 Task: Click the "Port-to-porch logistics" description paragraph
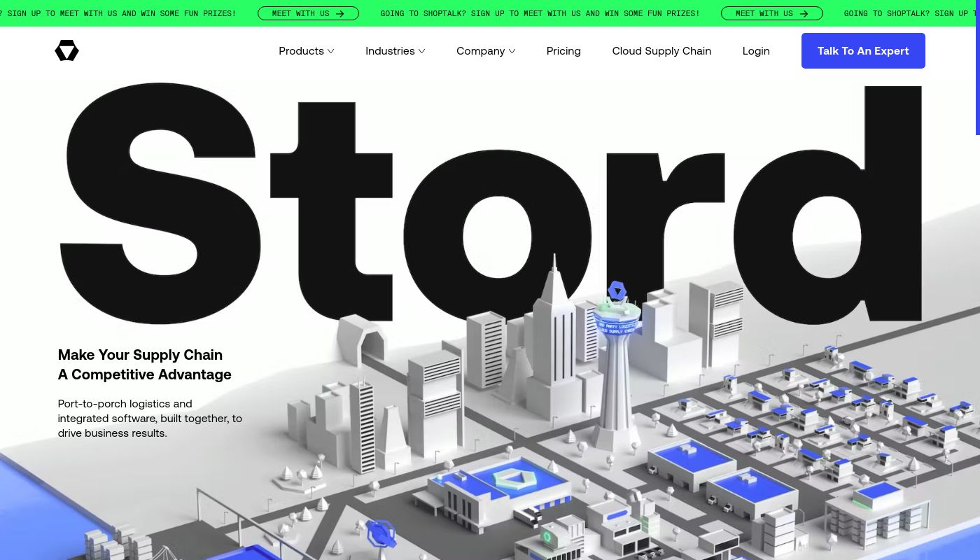tap(150, 419)
